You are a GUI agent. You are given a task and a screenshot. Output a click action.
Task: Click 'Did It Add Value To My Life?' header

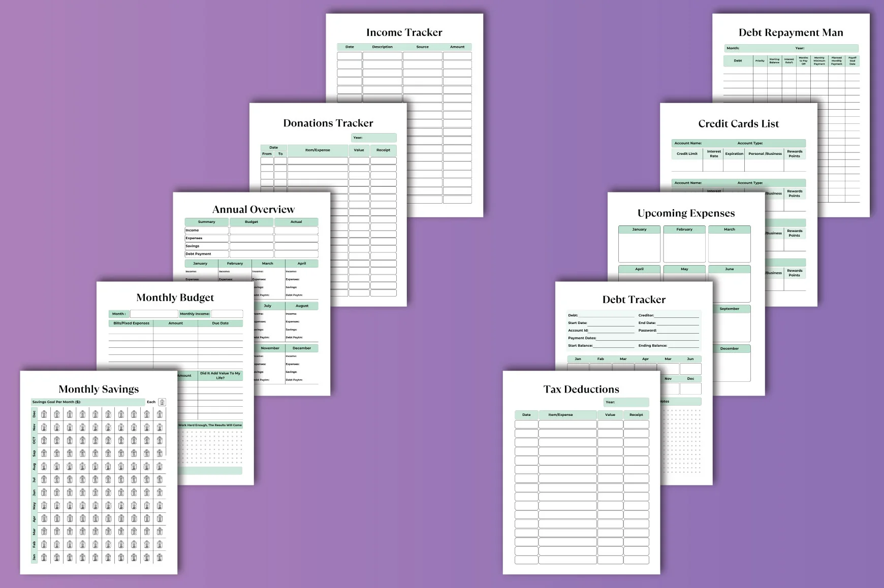point(220,376)
